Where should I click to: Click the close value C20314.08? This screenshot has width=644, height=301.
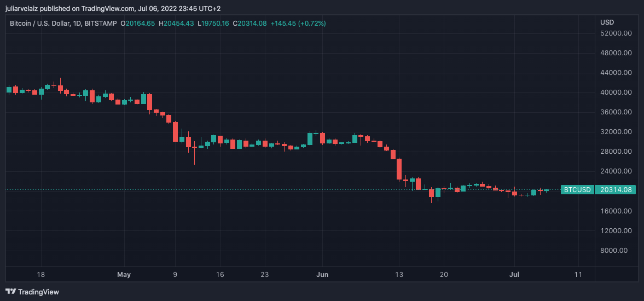(x=250, y=23)
